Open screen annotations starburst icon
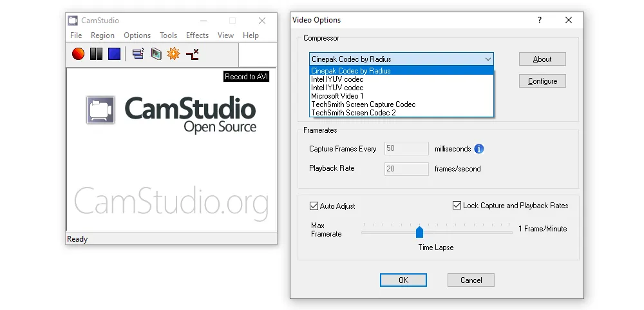The width and height of the screenshot is (644, 310). 173,54
